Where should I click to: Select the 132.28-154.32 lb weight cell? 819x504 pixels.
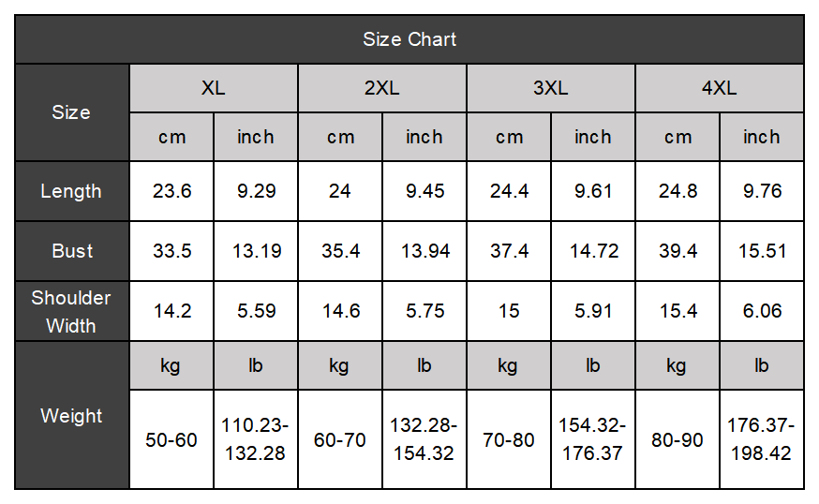tap(424, 439)
